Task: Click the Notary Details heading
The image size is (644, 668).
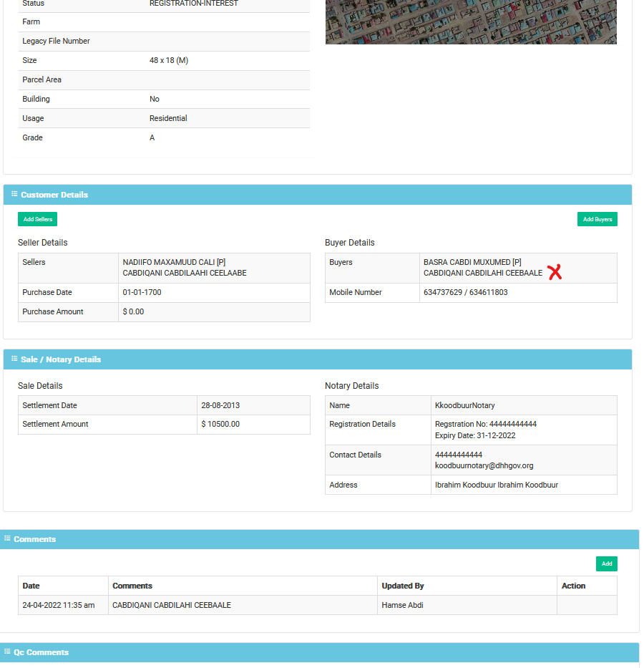Action: pos(351,385)
